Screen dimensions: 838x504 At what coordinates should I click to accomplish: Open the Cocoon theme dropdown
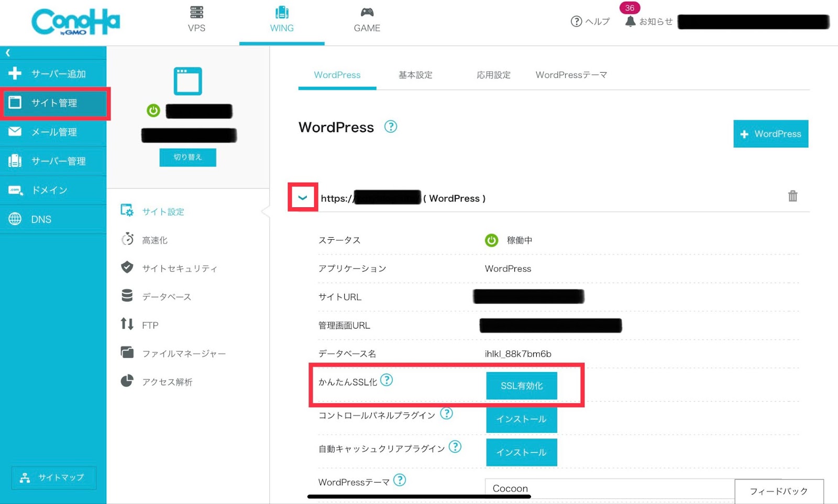pos(610,488)
